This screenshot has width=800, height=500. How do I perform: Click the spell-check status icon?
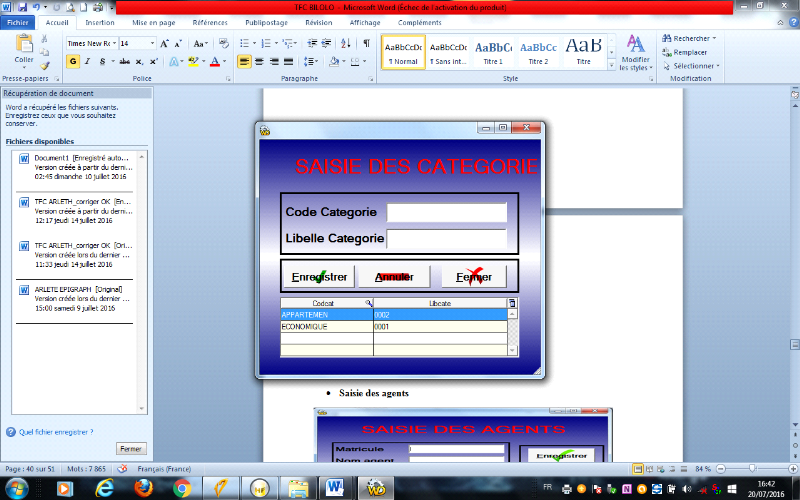[x=122, y=468]
